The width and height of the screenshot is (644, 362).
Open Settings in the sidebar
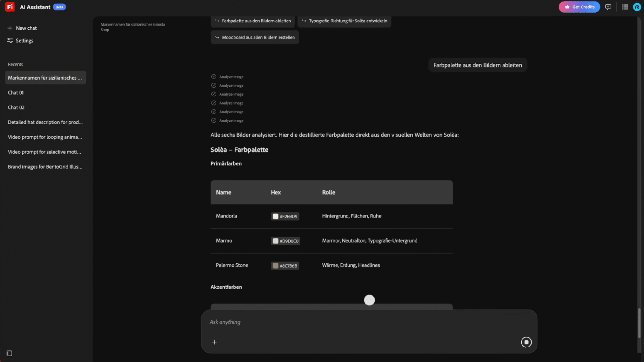coord(20,41)
